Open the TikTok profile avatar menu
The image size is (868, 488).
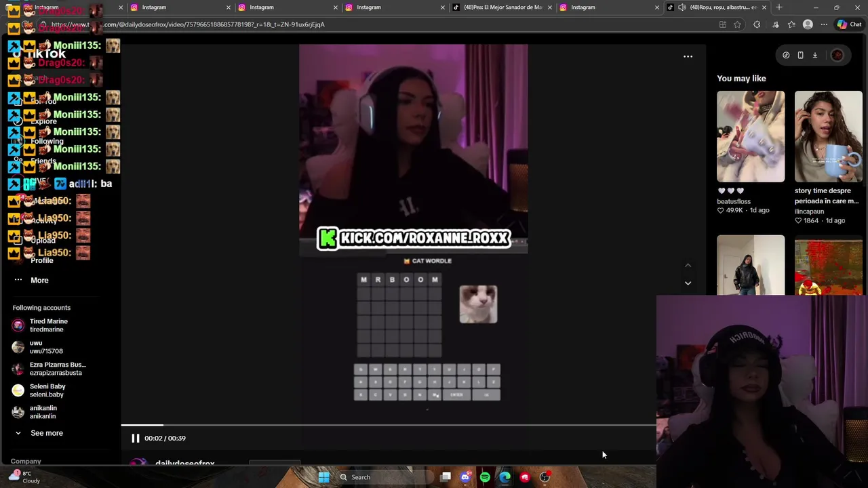point(837,56)
